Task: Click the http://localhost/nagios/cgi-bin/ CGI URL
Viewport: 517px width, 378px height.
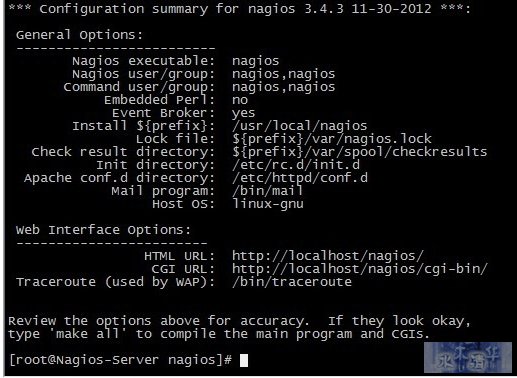Action: 360,269
